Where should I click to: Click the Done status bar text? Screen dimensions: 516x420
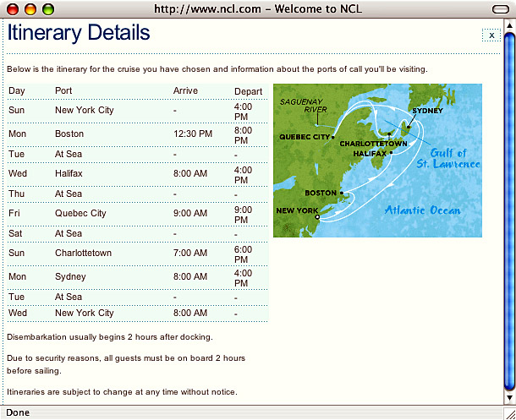pos(18,412)
